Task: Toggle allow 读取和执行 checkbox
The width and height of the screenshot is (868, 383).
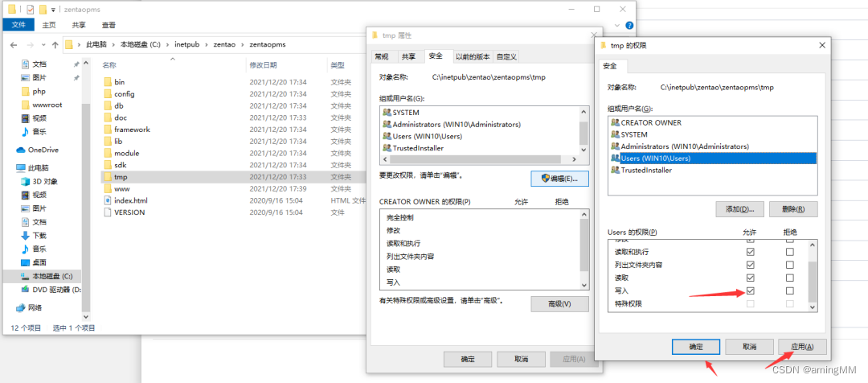Action: [751, 252]
